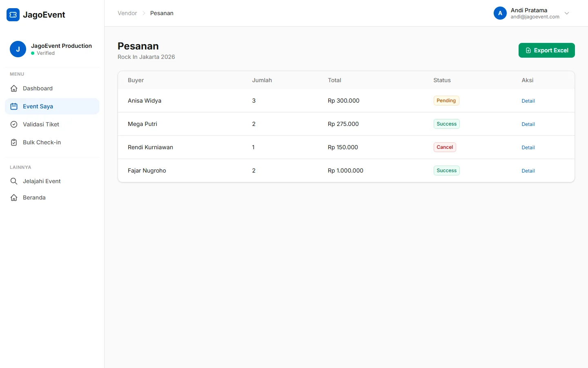Viewport: 588px width, 368px height.
Task: Open the Dashboard menu item
Action: point(52,88)
